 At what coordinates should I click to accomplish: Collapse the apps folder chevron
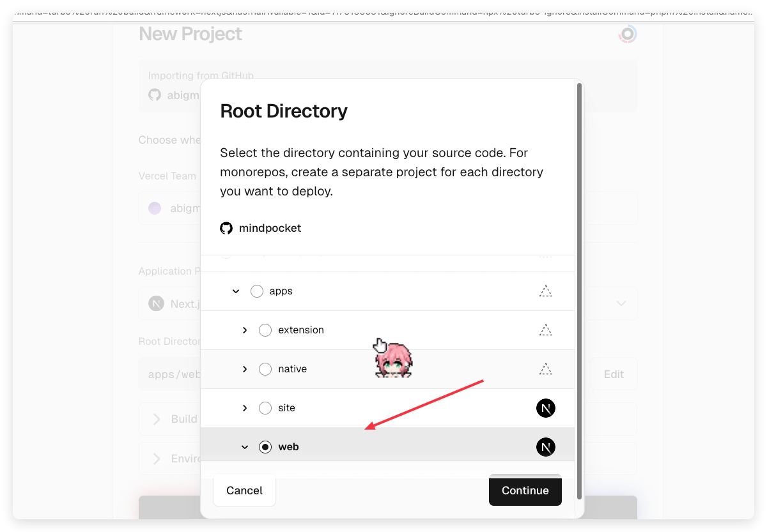pyautogui.click(x=236, y=291)
